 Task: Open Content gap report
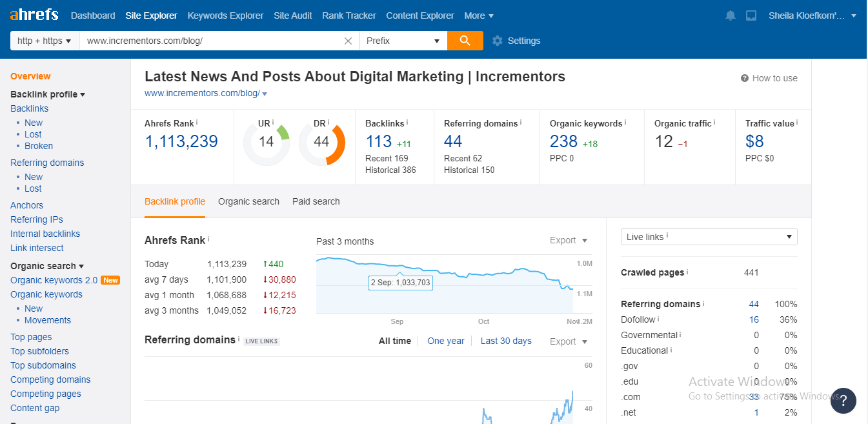[35, 408]
